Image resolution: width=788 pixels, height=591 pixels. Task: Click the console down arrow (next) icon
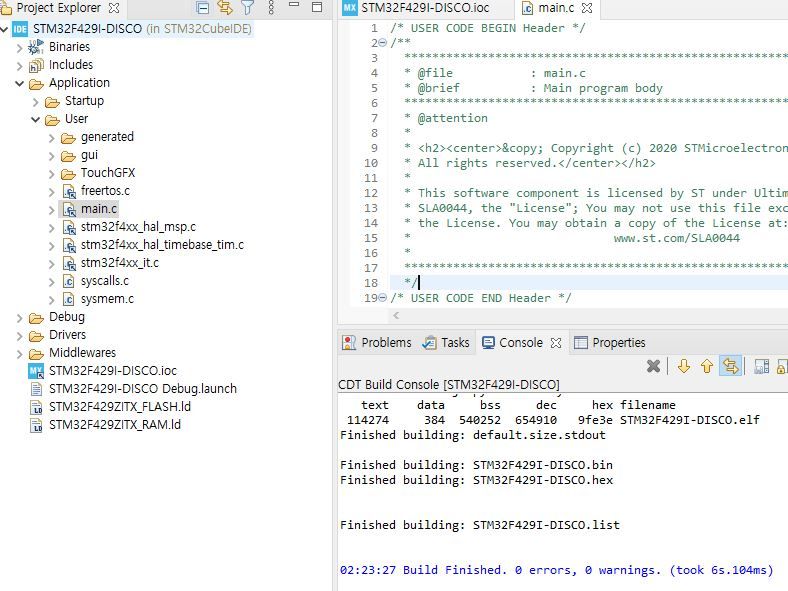pos(683,366)
